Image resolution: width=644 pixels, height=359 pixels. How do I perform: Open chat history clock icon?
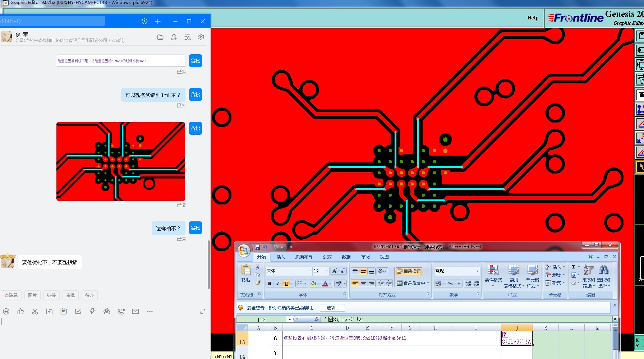144,21
